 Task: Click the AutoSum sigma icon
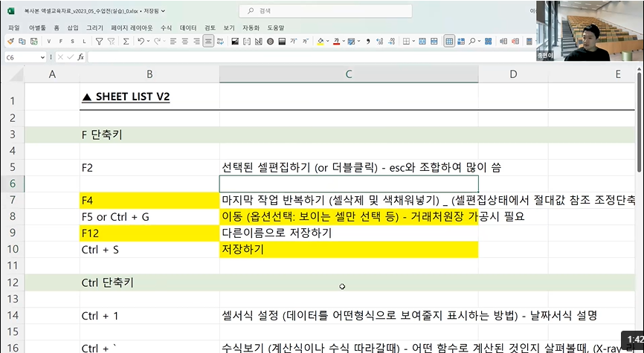pyautogui.click(x=126, y=41)
